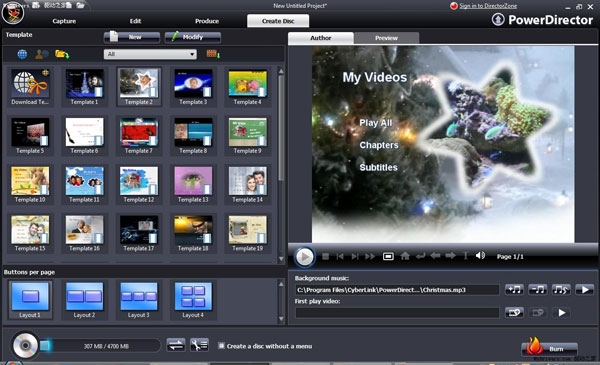Open the All template filter dropdown
The height and width of the screenshot is (365, 600).
click(x=150, y=54)
